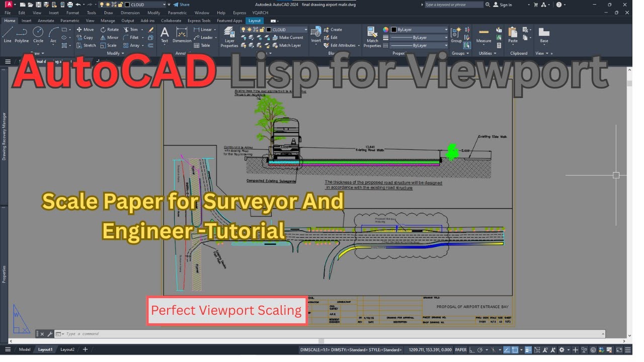Viewport: 644px width, 362px height.
Task: Activate the Scale modify tool
Action: click(x=109, y=45)
